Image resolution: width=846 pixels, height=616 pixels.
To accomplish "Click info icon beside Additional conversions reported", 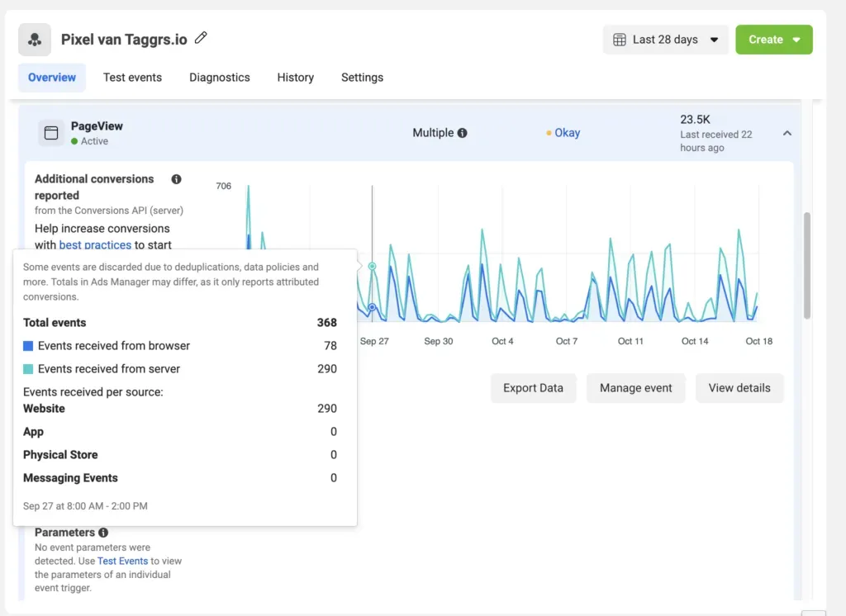I will [x=176, y=179].
